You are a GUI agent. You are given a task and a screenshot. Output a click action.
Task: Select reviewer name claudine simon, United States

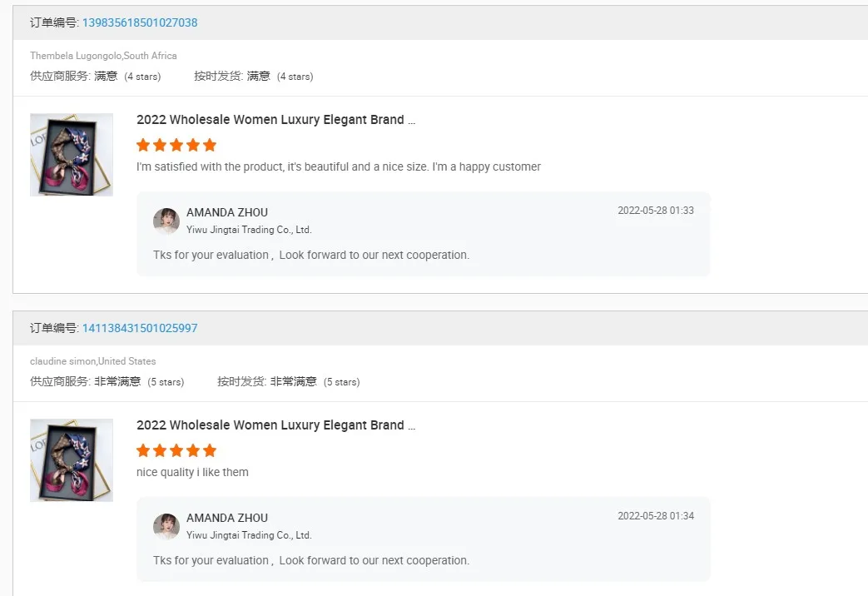(x=92, y=361)
